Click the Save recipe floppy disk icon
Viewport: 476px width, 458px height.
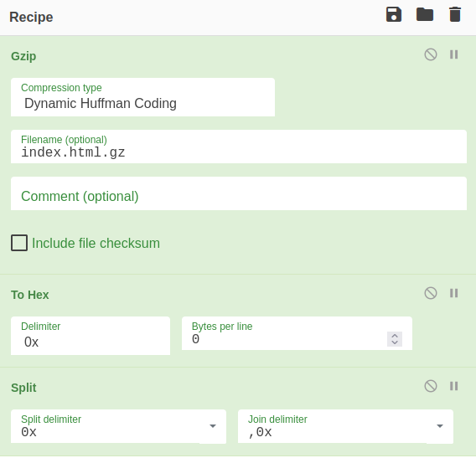pos(394,14)
